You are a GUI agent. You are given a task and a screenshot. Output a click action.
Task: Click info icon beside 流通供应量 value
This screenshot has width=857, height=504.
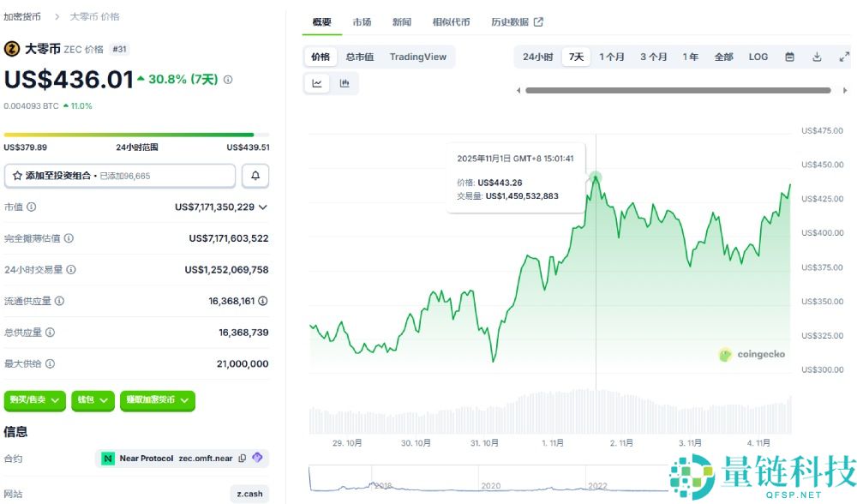pos(263,301)
